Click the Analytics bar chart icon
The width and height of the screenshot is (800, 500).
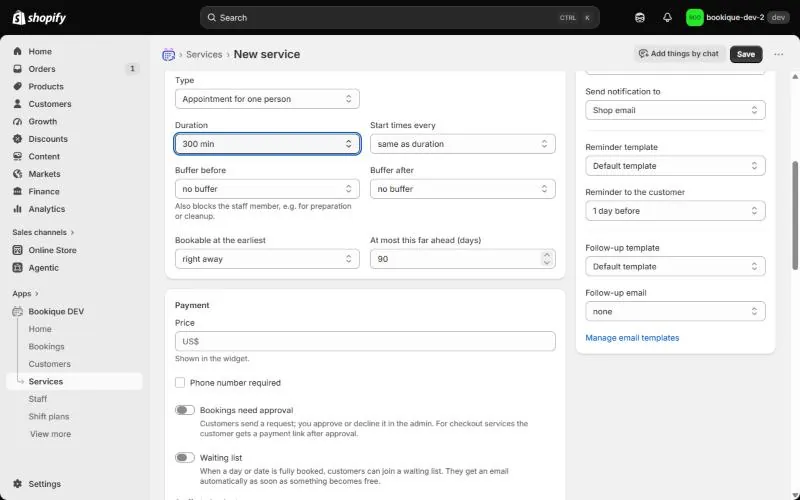18,209
